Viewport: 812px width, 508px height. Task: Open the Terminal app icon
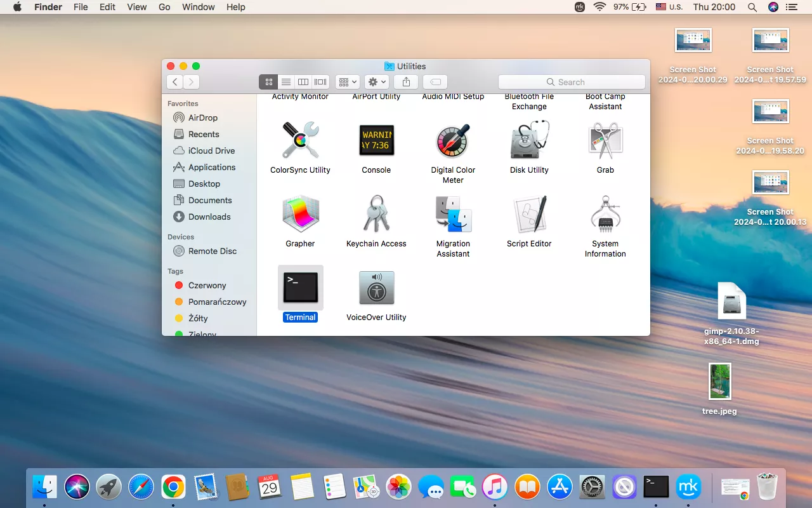pos(300,288)
